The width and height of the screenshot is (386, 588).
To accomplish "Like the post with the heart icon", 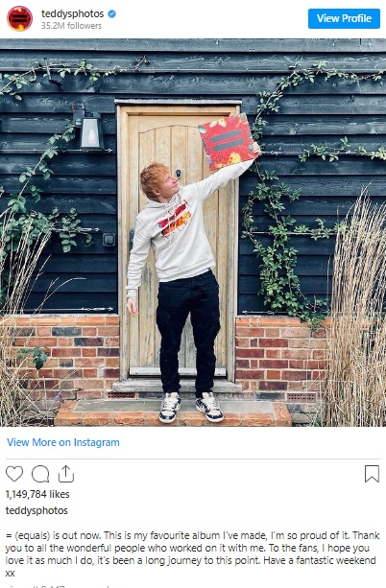I will (x=14, y=474).
